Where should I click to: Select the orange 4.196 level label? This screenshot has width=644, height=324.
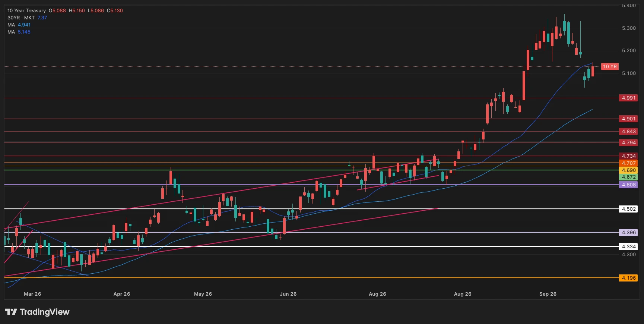[628, 278]
